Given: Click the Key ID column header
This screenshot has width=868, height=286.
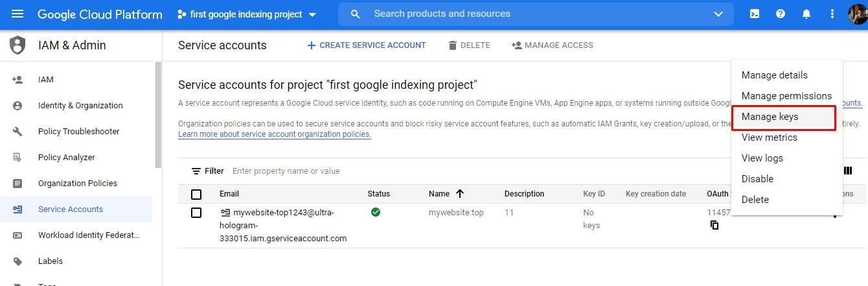Looking at the screenshot, I should [594, 194].
